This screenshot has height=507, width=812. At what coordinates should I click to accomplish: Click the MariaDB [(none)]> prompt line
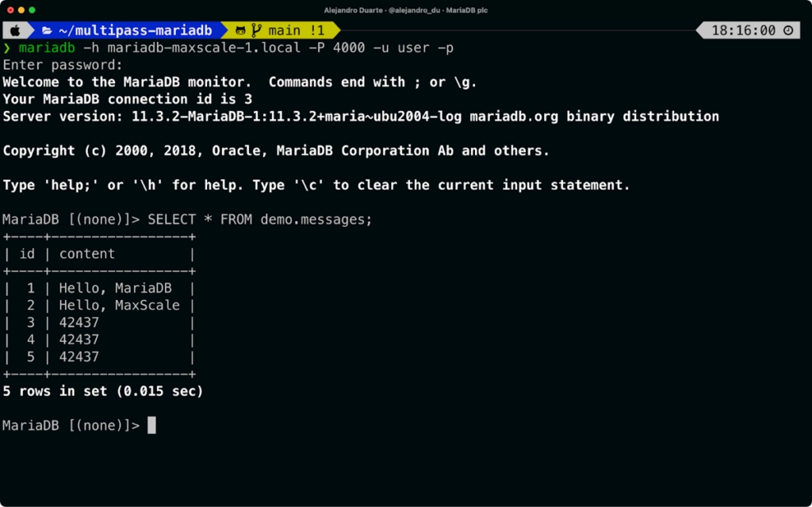[x=71, y=424]
